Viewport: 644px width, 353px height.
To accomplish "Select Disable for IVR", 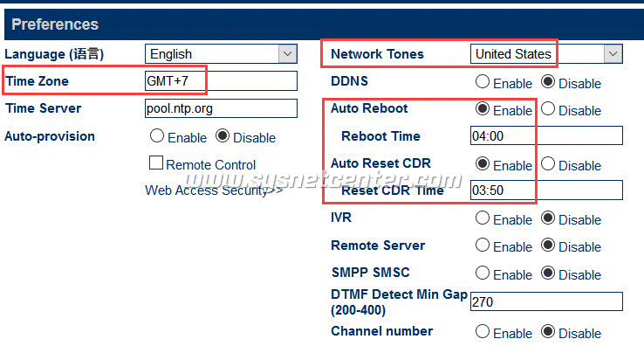I will 548,218.
